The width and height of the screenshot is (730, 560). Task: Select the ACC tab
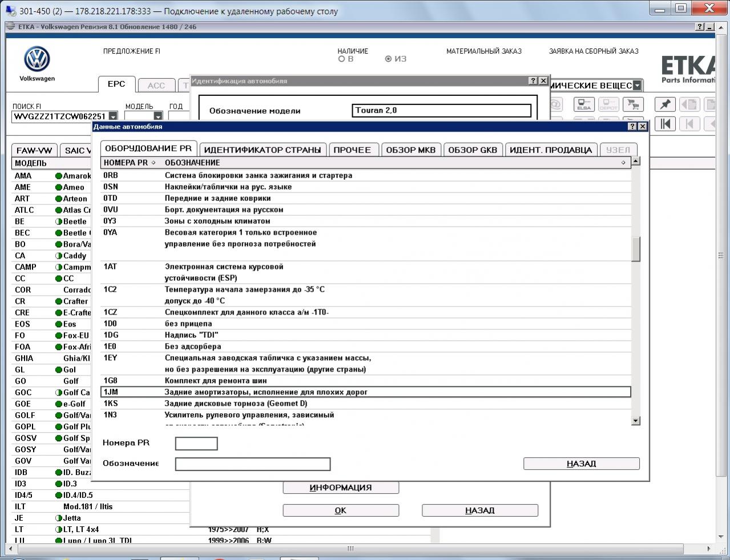tap(156, 86)
